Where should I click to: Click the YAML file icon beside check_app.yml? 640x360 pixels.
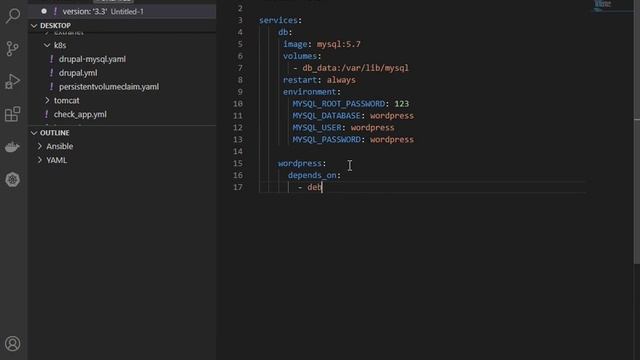47,115
